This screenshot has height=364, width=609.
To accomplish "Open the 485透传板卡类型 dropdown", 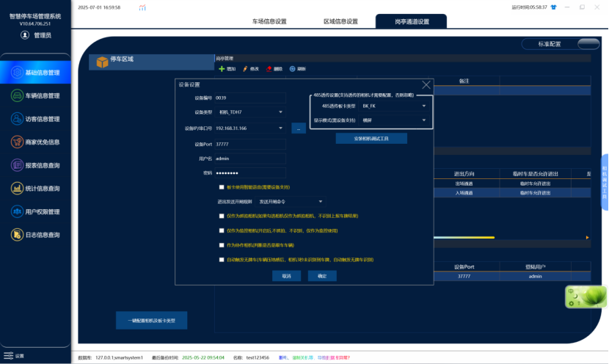I will pos(394,106).
